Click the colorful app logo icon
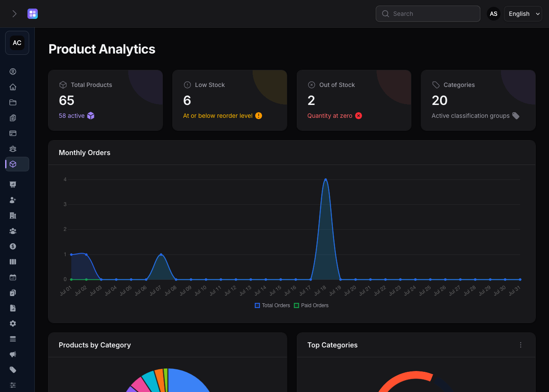Viewport: 549px width, 392px height. click(x=33, y=14)
